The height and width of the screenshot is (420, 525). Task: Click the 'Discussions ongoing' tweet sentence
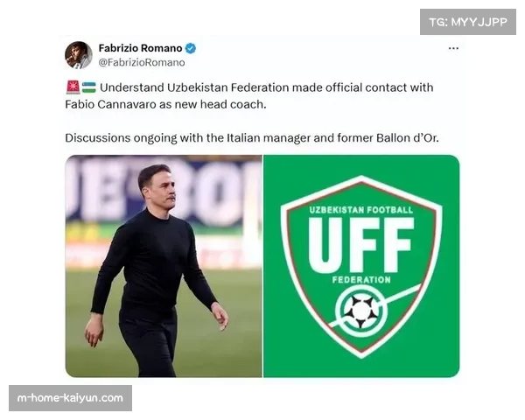(x=252, y=138)
